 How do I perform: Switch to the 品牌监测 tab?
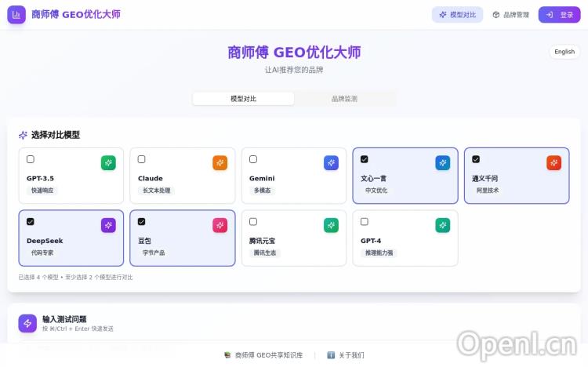[x=344, y=99]
